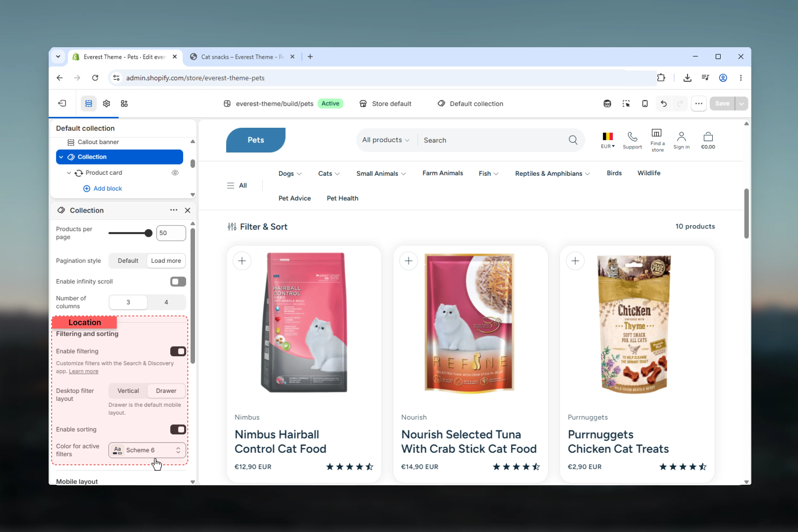Toggle Enable filtering switch
The image size is (798, 532).
click(178, 351)
